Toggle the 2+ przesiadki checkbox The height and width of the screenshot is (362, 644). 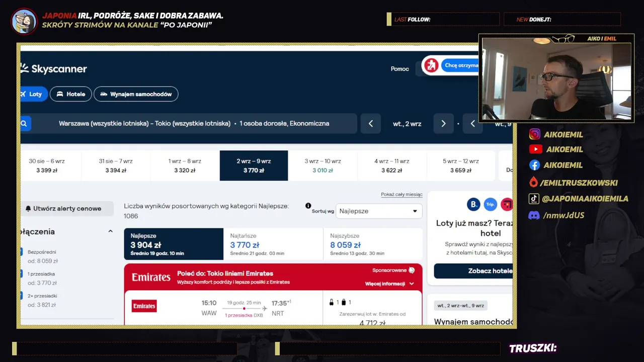pos(22,296)
